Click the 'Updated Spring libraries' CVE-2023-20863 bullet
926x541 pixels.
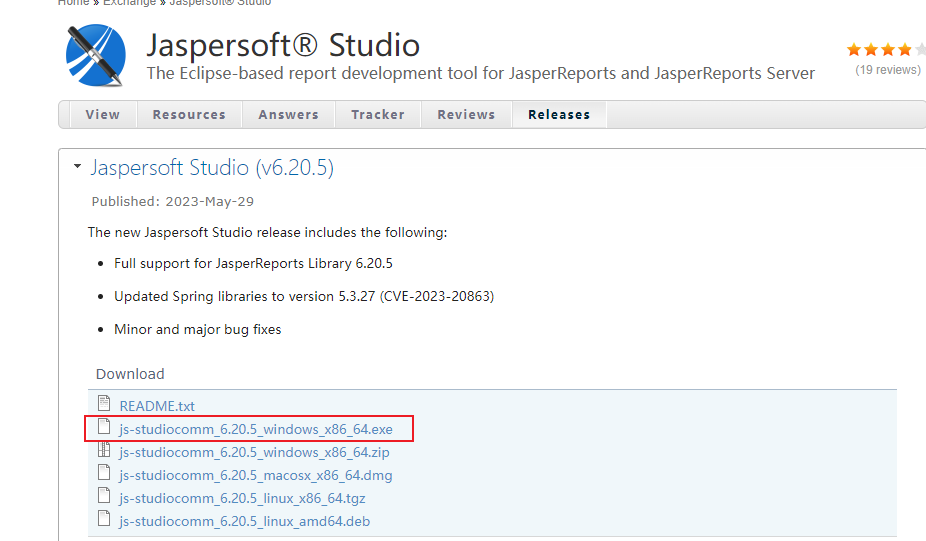point(304,296)
